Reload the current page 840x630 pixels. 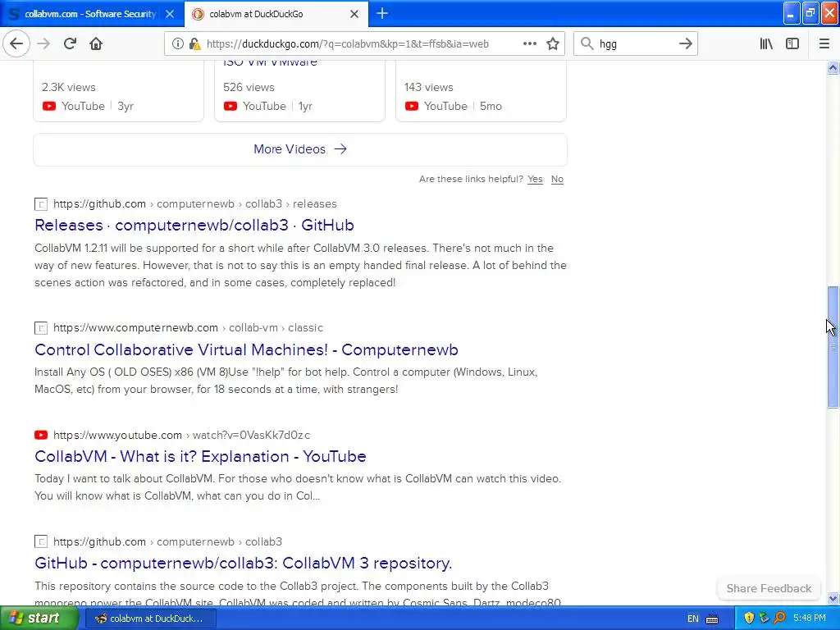(x=70, y=43)
